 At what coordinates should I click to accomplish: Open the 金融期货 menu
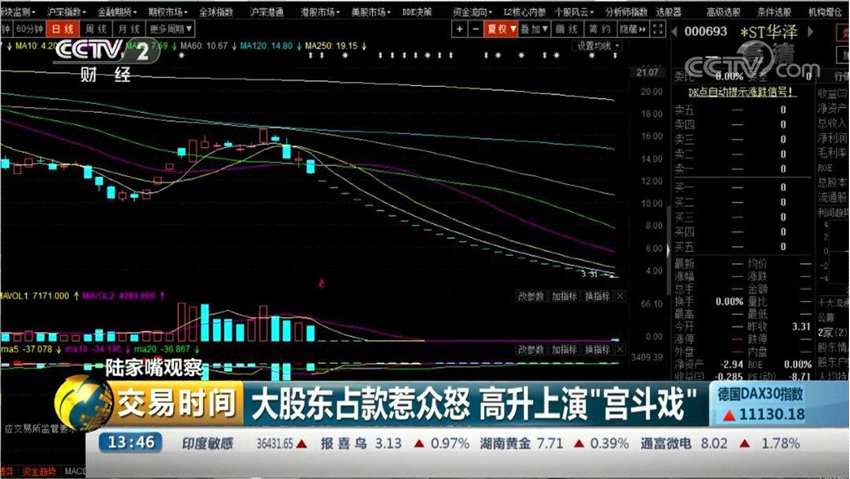point(117,11)
